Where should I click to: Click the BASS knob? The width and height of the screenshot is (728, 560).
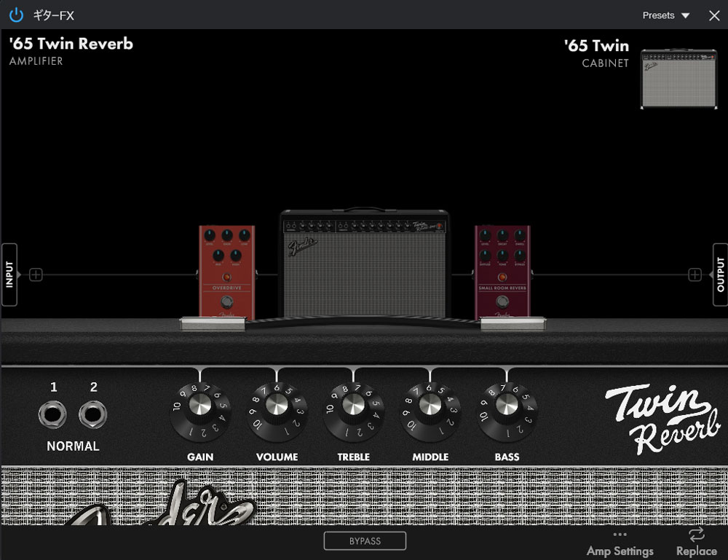(507, 412)
